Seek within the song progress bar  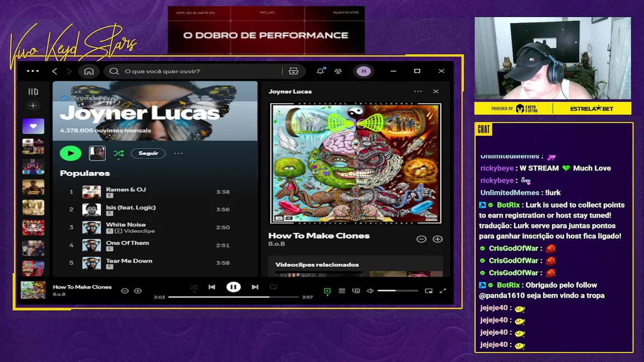click(233, 297)
